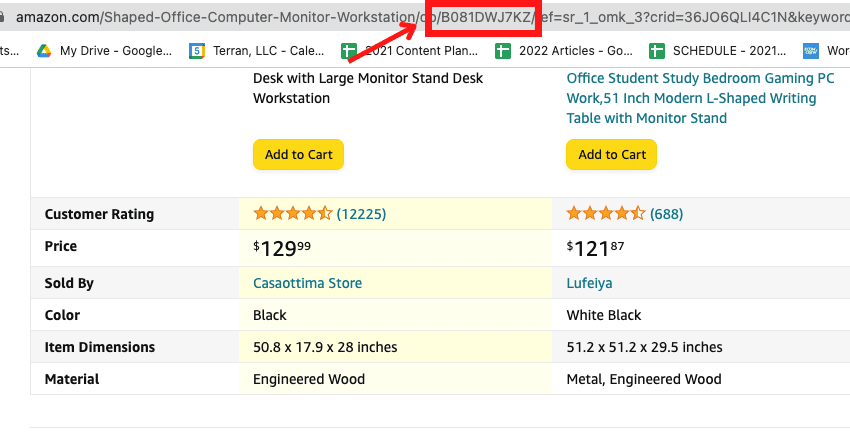Image resolution: width=850 pixels, height=434 pixels.
Task: Select the 'Engineered Wood' material cell
Action: [x=309, y=379]
